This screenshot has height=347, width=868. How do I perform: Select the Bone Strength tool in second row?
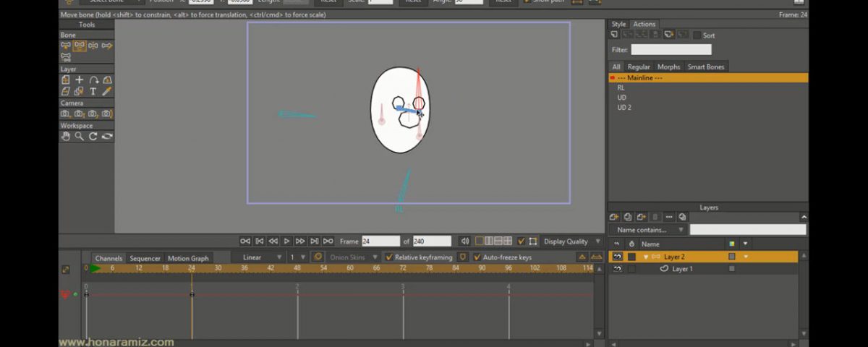tap(66, 57)
